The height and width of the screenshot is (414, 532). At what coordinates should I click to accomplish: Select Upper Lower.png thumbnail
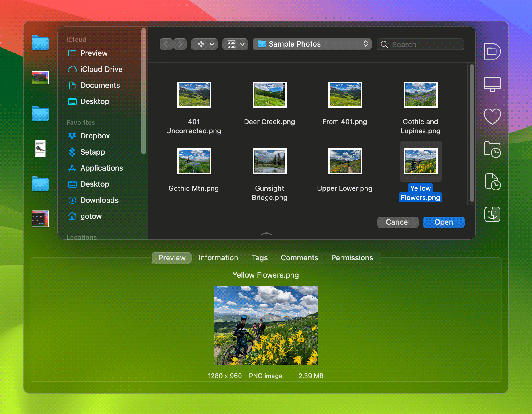pos(345,161)
